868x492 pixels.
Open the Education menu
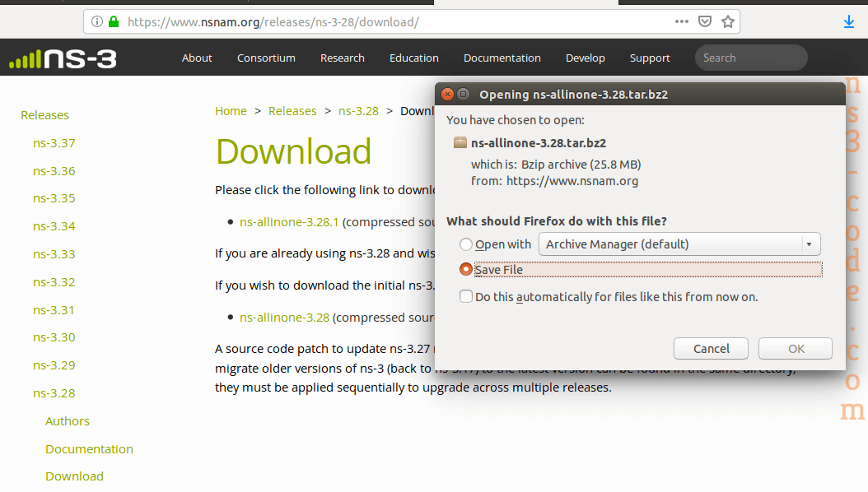coord(414,58)
